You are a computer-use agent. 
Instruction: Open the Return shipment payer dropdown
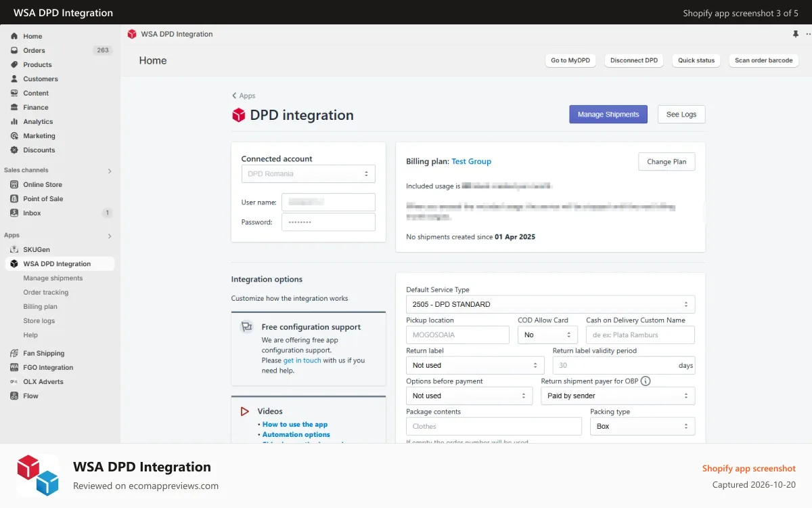tap(618, 396)
